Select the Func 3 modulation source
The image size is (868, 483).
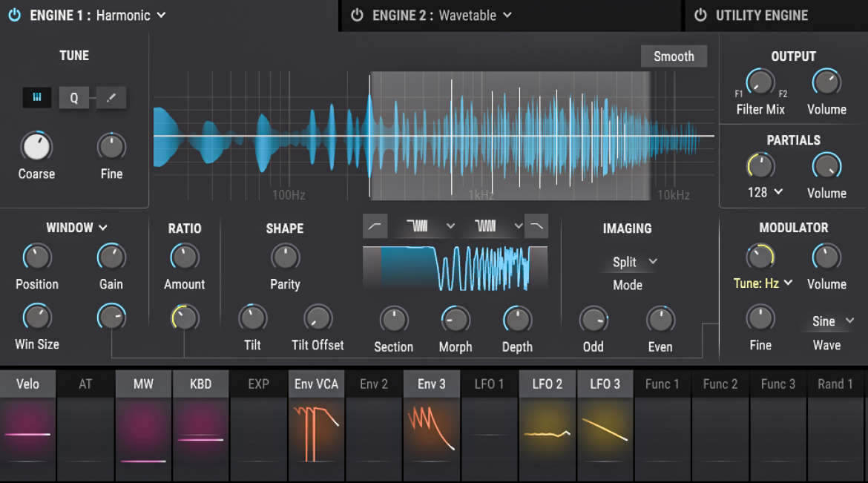coord(777,384)
